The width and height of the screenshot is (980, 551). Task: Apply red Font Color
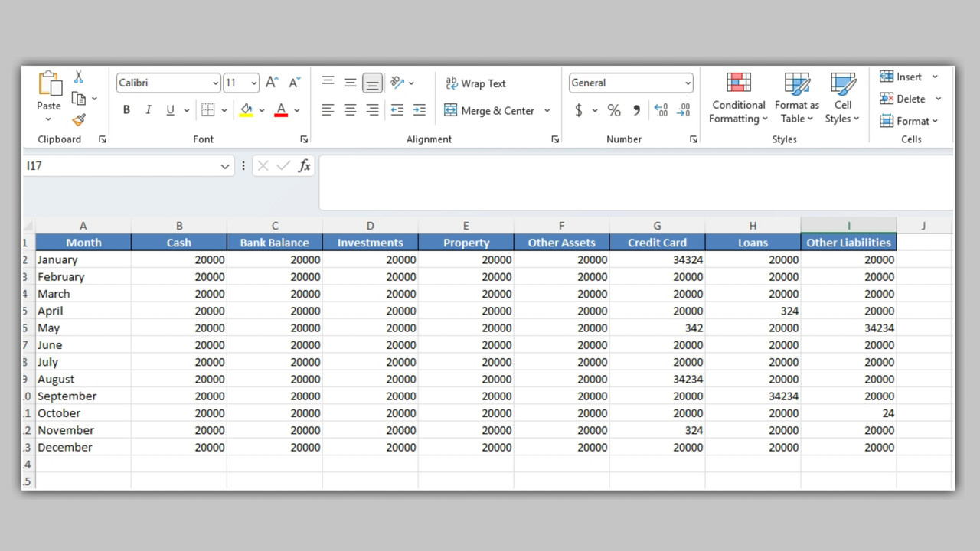[x=281, y=110]
